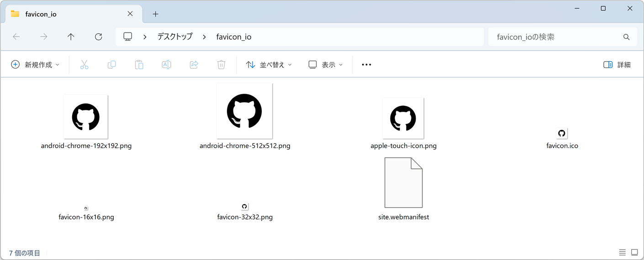Viewport: 644px width, 260px height.
Task: Click the Delete trash can icon
Action: tap(221, 65)
